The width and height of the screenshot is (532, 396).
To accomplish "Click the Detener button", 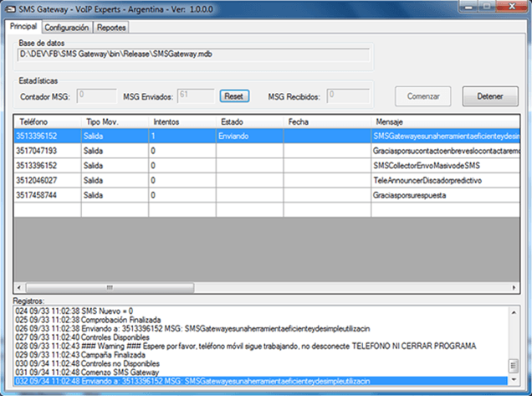I will [x=490, y=96].
